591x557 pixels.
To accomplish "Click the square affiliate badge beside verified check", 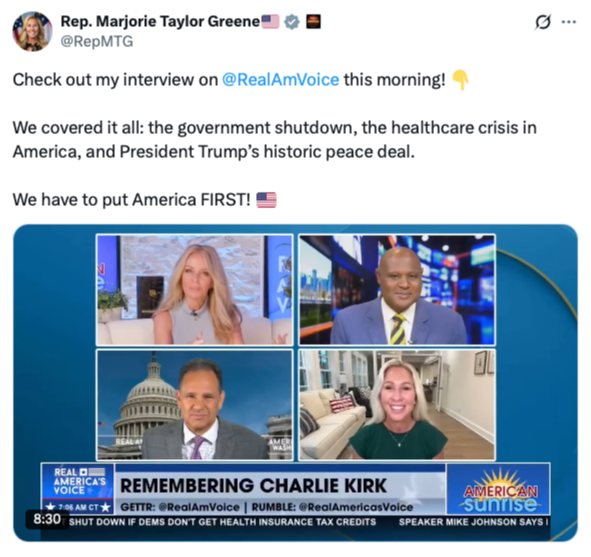I will 313,21.
